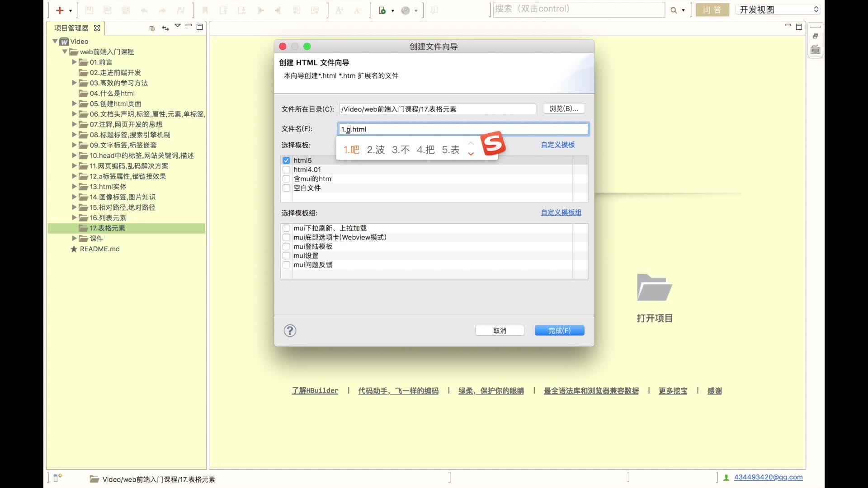Click the 浏览(B)... browse button
The image size is (868, 488).
563,108
